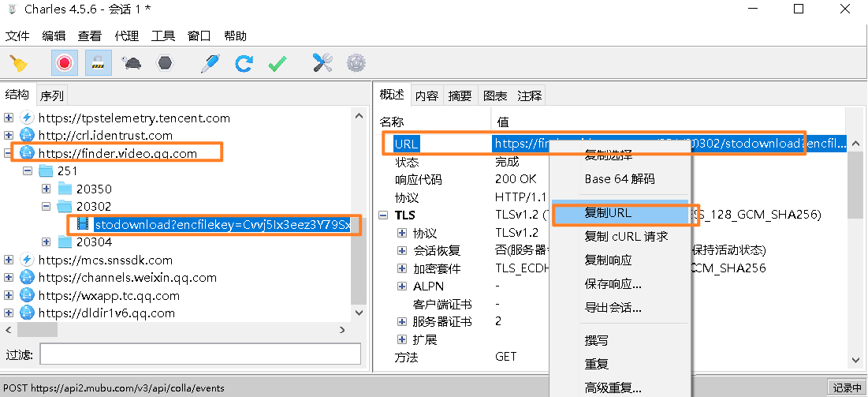868x397 pixels.
Task: Click the compose pen icon
Action: coord(210,63)
